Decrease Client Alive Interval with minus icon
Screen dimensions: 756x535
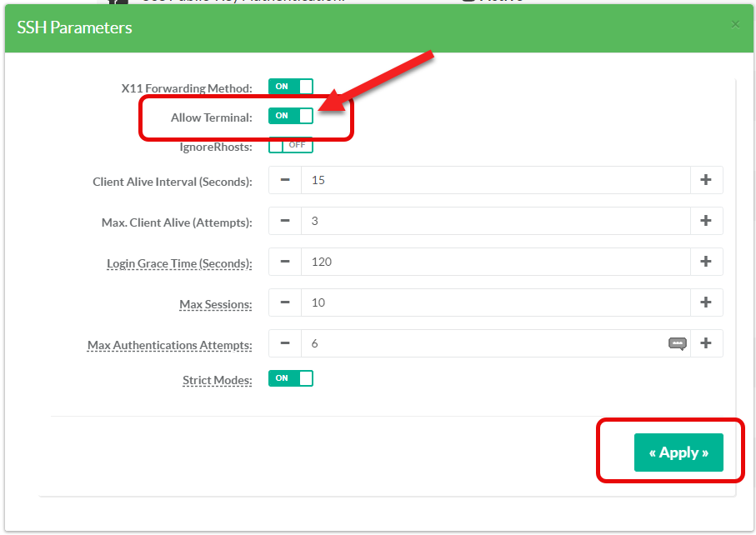(x=285, y=180)
